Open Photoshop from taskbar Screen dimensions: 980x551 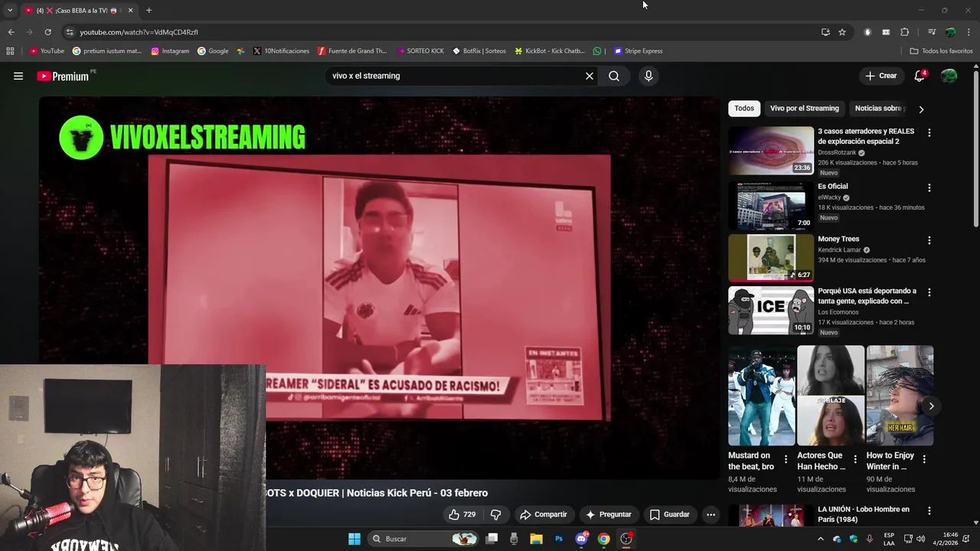pyautogui.click(x=559, y=539)
